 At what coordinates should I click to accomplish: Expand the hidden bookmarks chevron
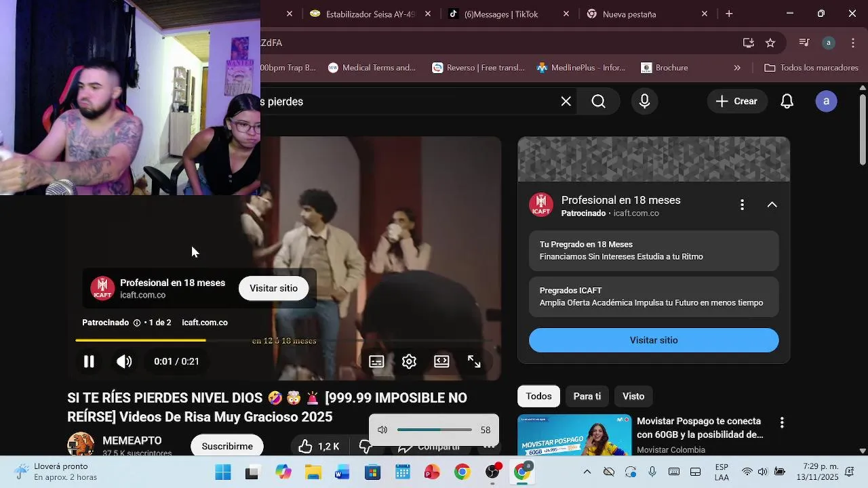pos(737,68)
